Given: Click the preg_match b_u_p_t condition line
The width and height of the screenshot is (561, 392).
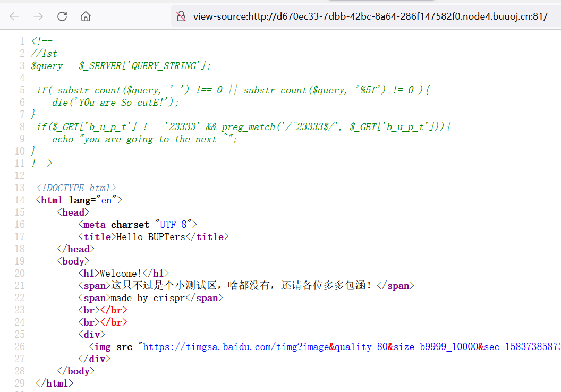Looking at the screenshot, I should (x=244, y=127).
